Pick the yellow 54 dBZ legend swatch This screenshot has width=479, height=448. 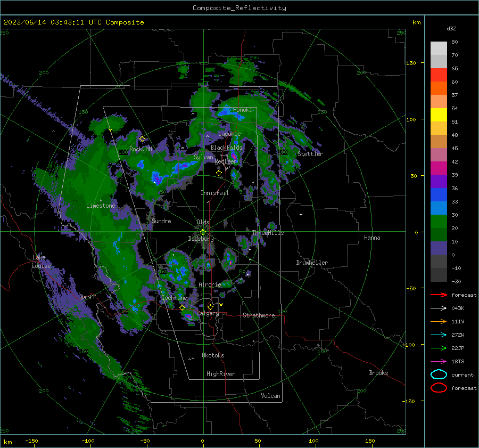point(439,115)
